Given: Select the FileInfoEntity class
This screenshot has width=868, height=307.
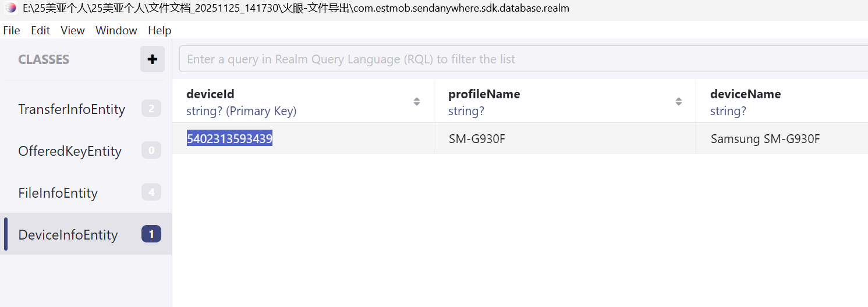Looking at the screenshot, I should [x=58, y=193].
